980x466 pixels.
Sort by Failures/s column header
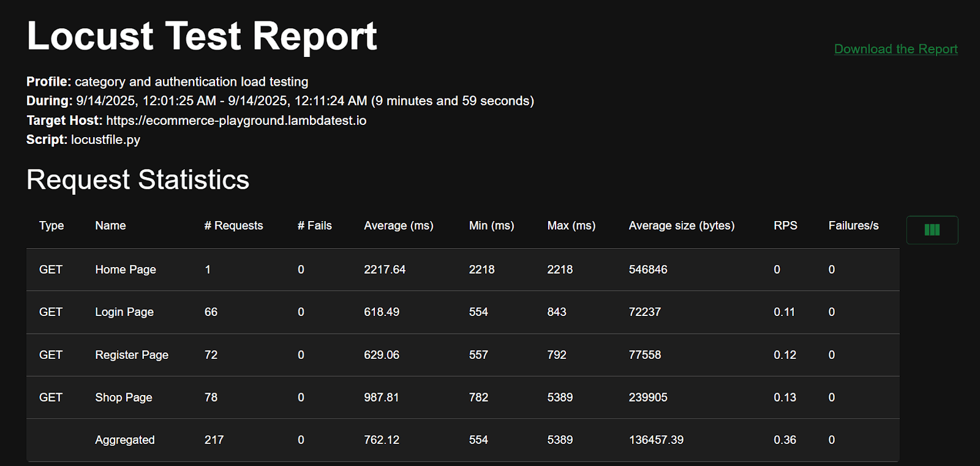click(x=853, y=225)
